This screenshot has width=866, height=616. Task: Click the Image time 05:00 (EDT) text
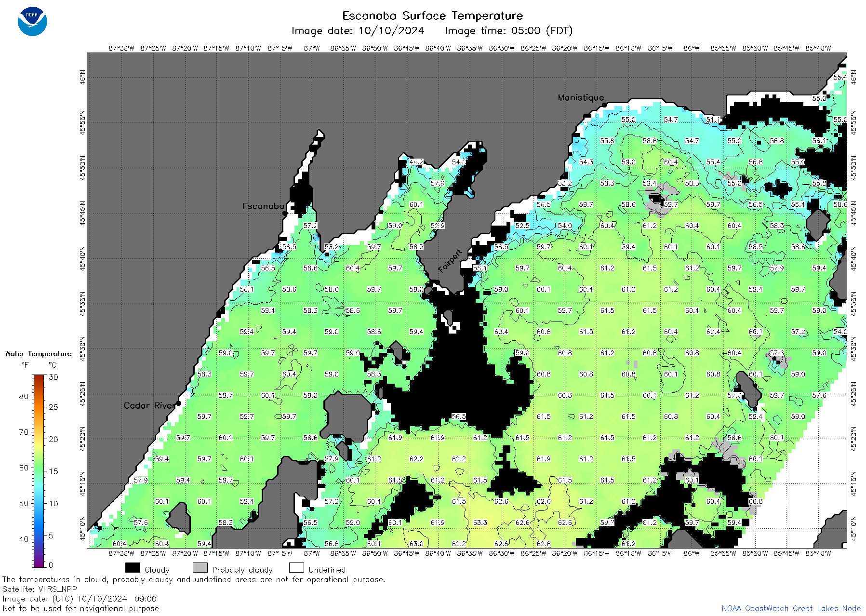click(x=508, y=31)
